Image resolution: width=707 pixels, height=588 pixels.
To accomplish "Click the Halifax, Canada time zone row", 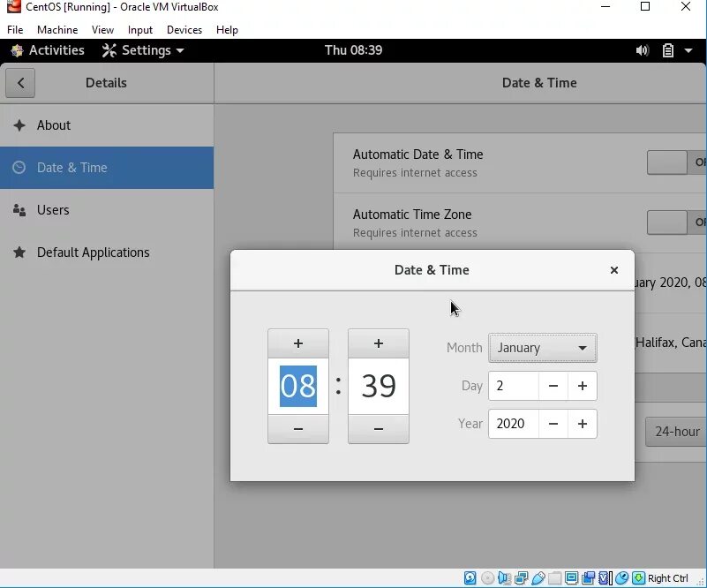I will click(671, 343).
